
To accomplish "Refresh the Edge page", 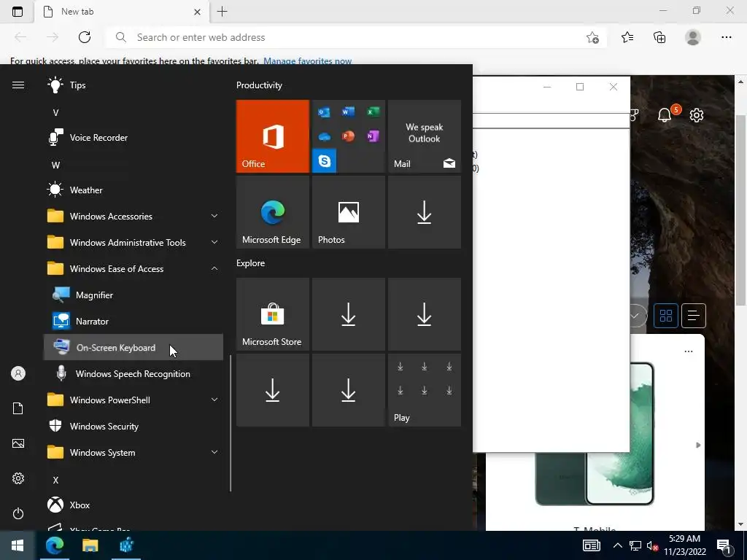I will (85, 37).
